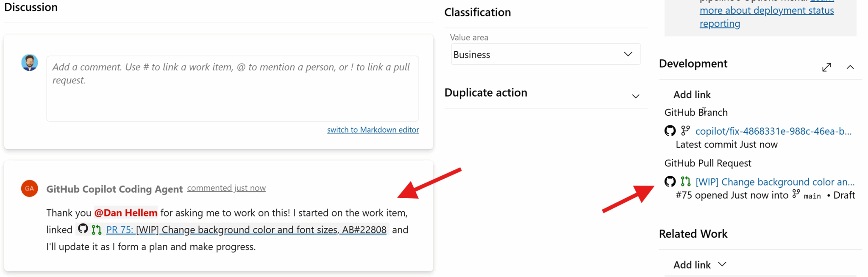Click switch to Markdown editor
868x277 pixels.
(373, 130)
